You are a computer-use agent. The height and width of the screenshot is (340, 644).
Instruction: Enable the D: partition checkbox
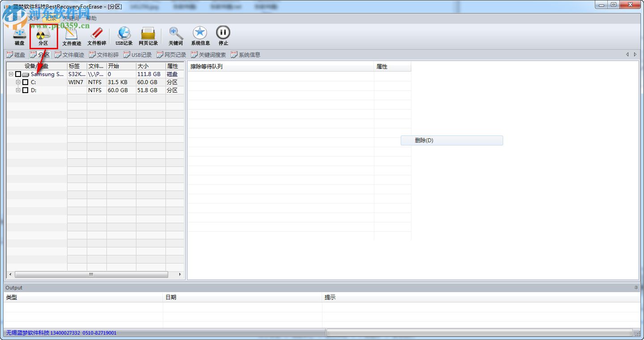pos(25,90)
